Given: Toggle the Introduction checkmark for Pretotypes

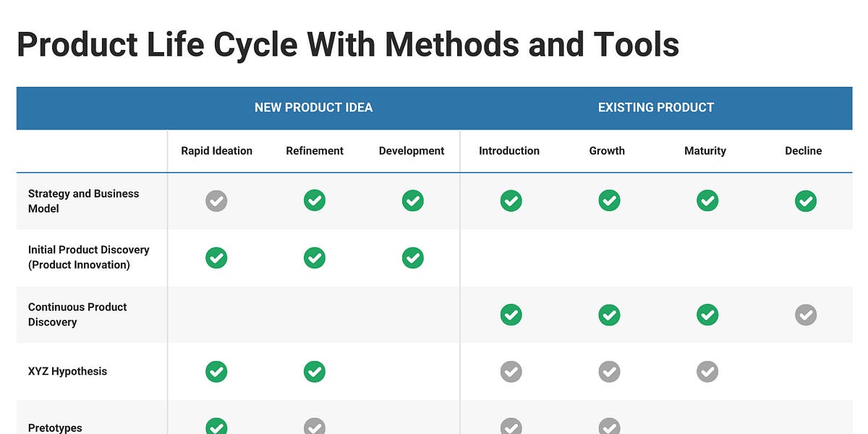Looking at the screenshot, I should (x=511, y=427).
